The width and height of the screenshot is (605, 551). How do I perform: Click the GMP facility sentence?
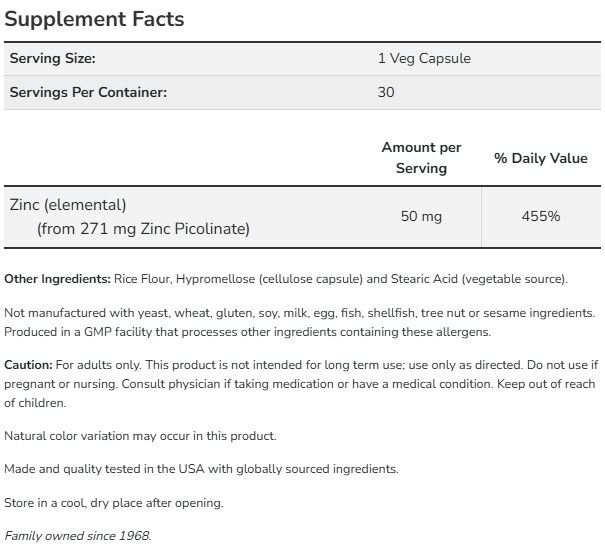point(248,332)
